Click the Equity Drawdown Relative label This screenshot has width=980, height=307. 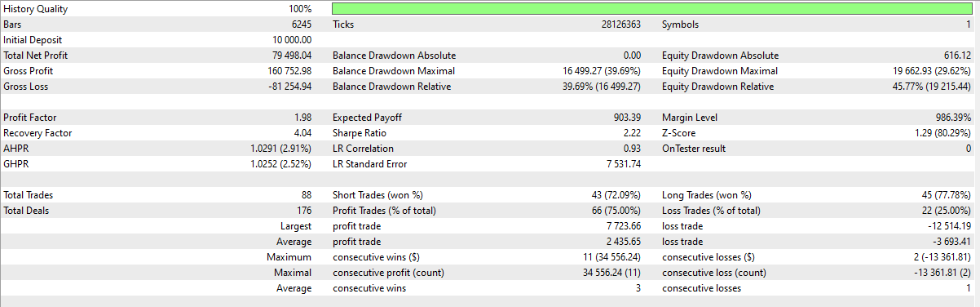718,87
